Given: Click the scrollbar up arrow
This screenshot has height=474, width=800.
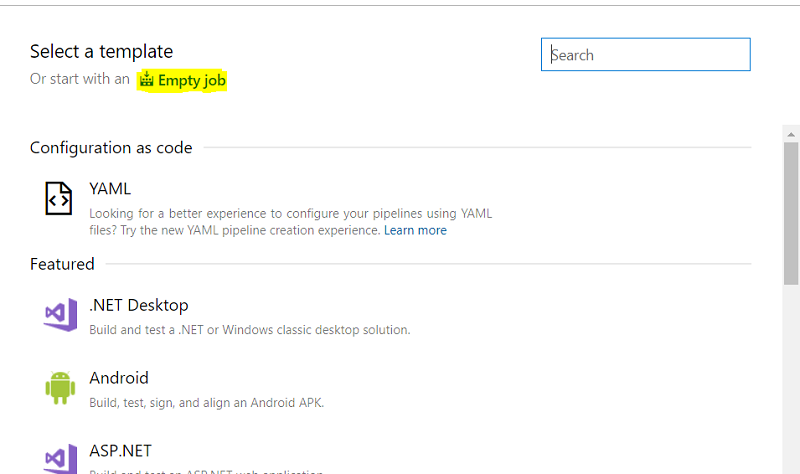Looking at the screenshot, I should [791, 133].
